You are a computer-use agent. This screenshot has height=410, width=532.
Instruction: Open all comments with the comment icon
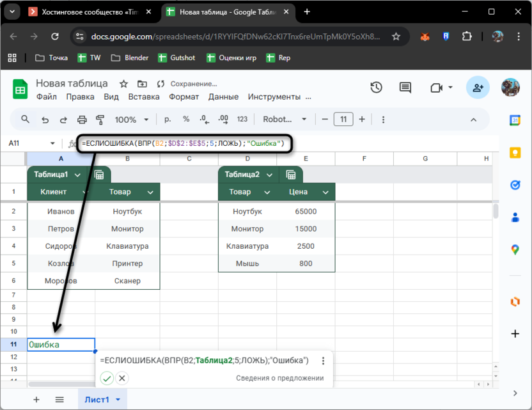(x=405, y=88)
